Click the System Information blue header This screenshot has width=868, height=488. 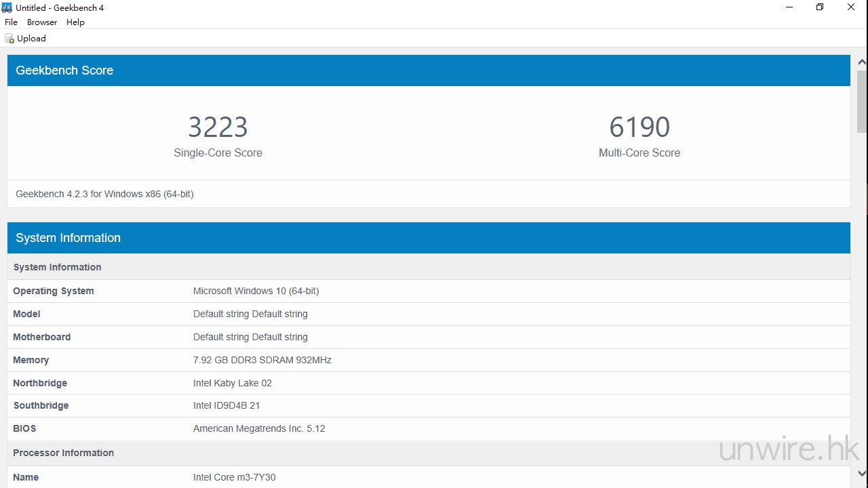click(x=429, y=238)
